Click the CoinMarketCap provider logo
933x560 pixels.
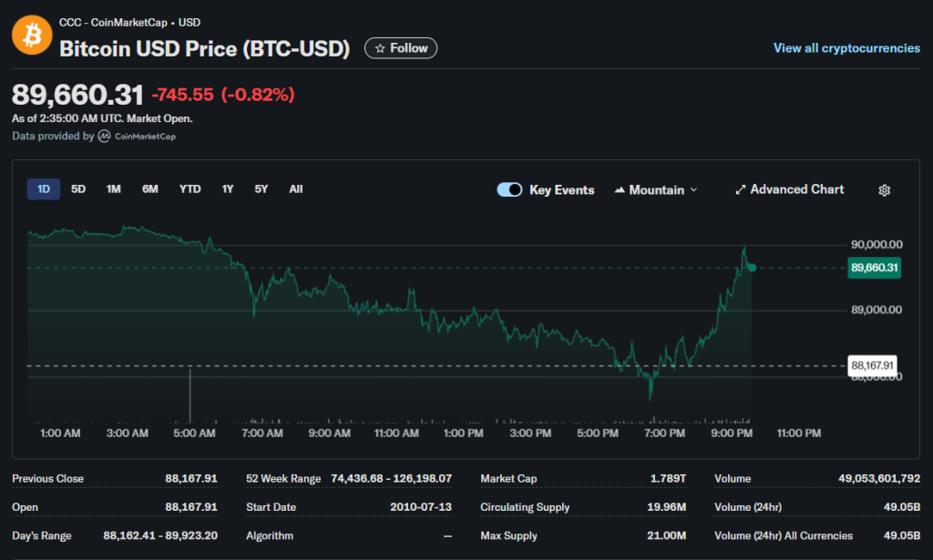(x=138, y=137)
